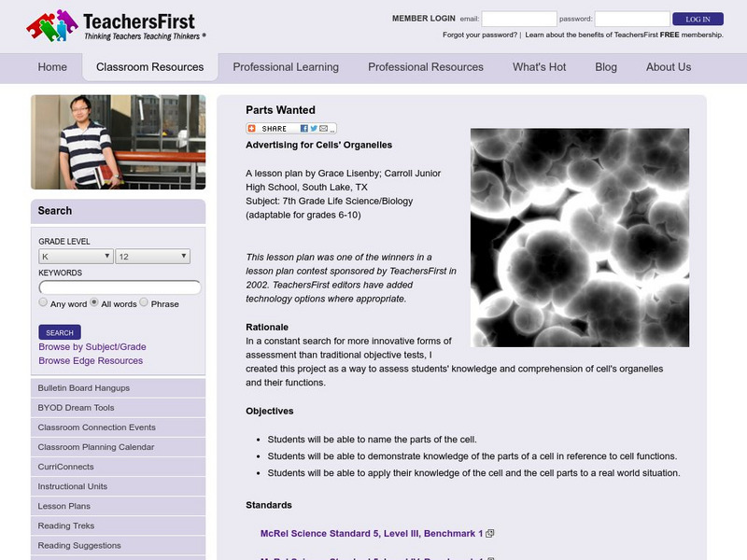Open the Professional Resources tab
Screen dimensions: 747x560
(426, 67)
